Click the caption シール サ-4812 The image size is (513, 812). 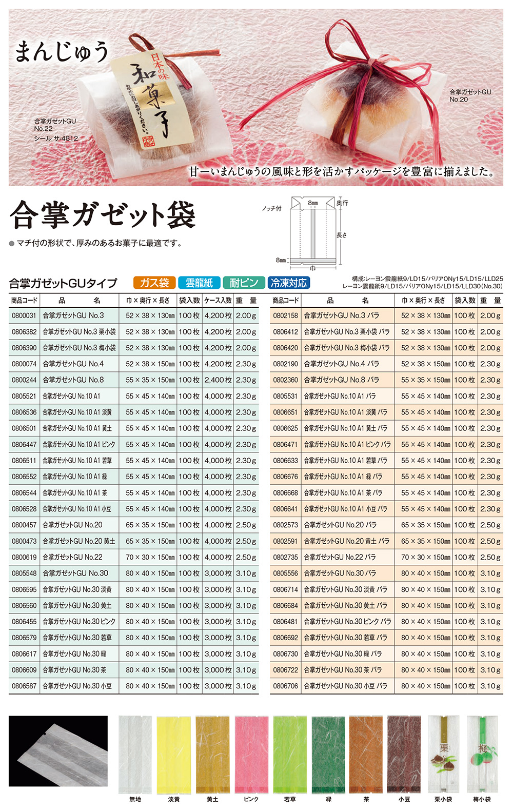tap(56, 138)
